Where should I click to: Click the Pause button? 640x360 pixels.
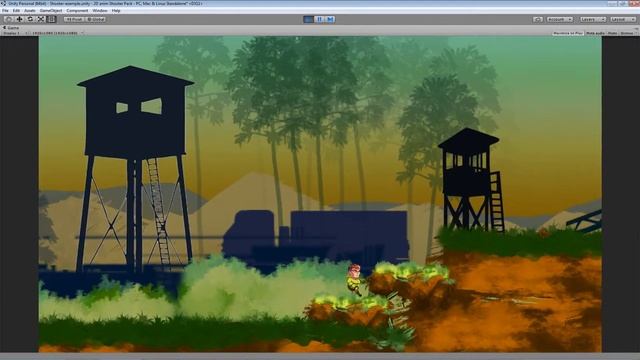click(x=319, y=19)
